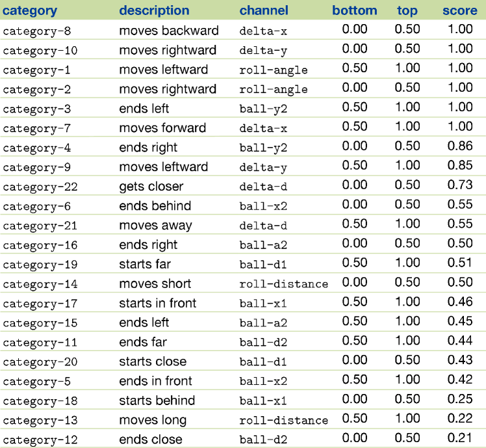Click the score value 0.51
Image resolution: width=486 pixels, height=448 pixels.
460,263
